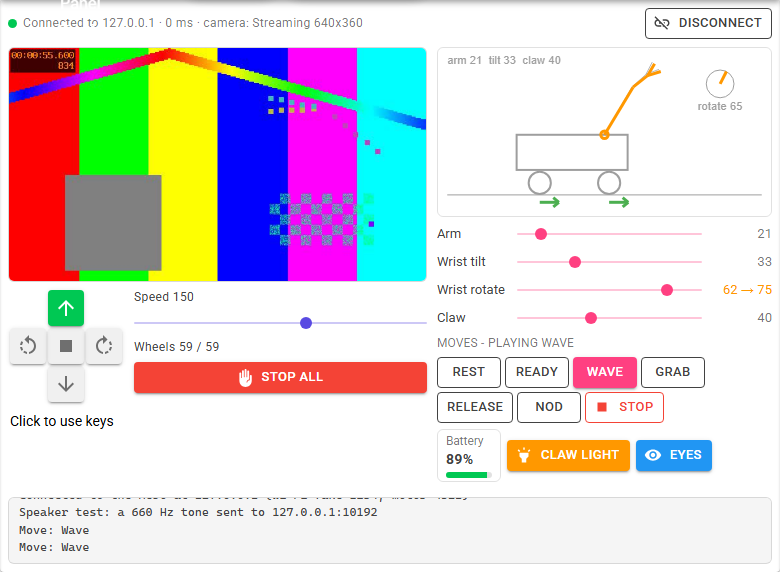Rotate the robot right with the clockwise icon

pos(104,346)
